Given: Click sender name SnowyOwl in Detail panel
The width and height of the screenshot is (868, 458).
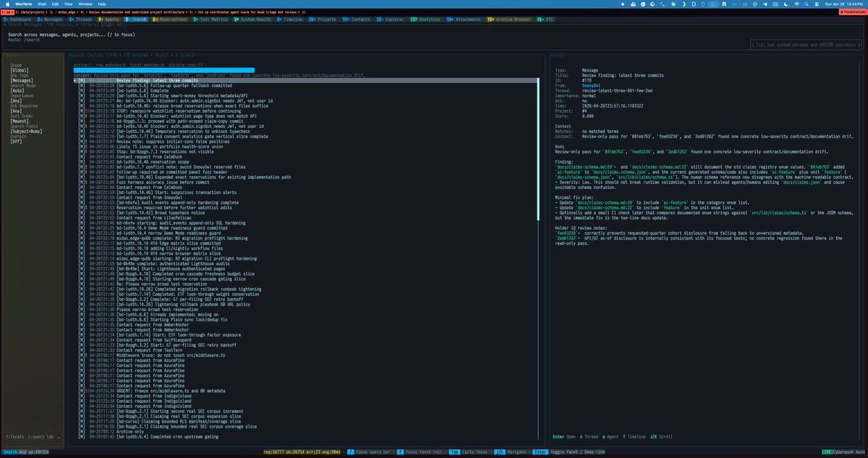Looking at the screenshot, I should (592, 86).
